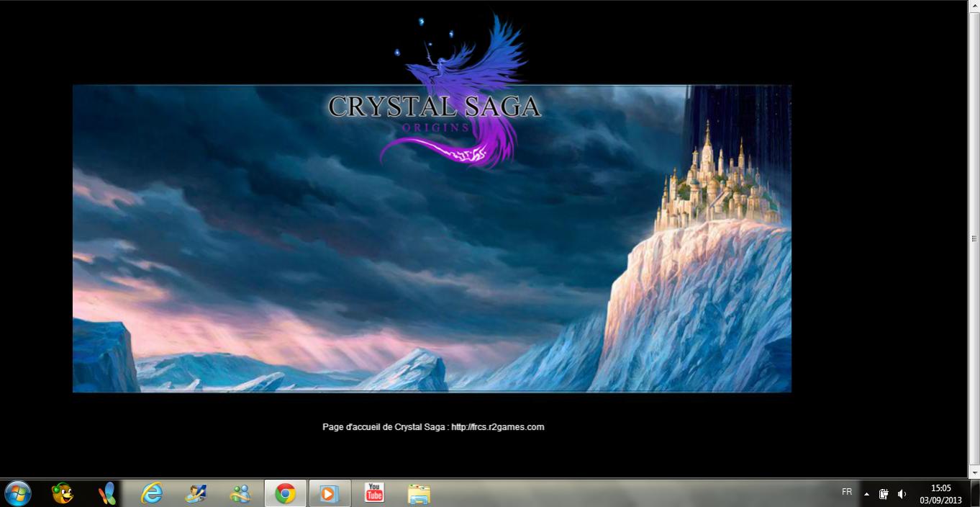
Task: Click the page's vertical scrollbar
Action: pyautogui.click(x=974, y=238)
